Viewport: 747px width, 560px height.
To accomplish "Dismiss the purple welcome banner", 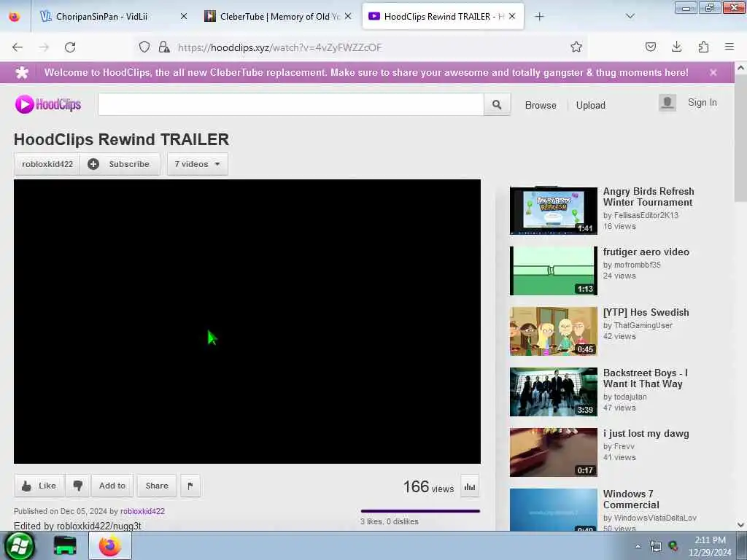I will coord(713,72).
